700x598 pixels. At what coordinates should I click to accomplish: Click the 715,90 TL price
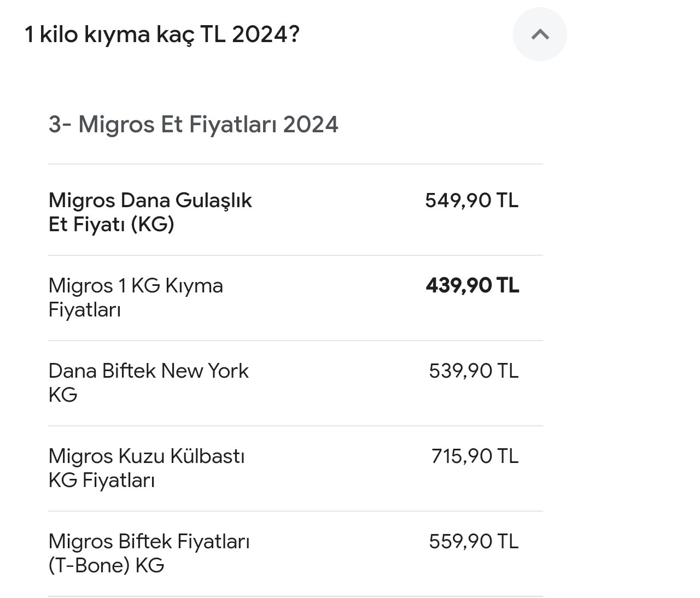pyautogui.click(x=475, y=456)
